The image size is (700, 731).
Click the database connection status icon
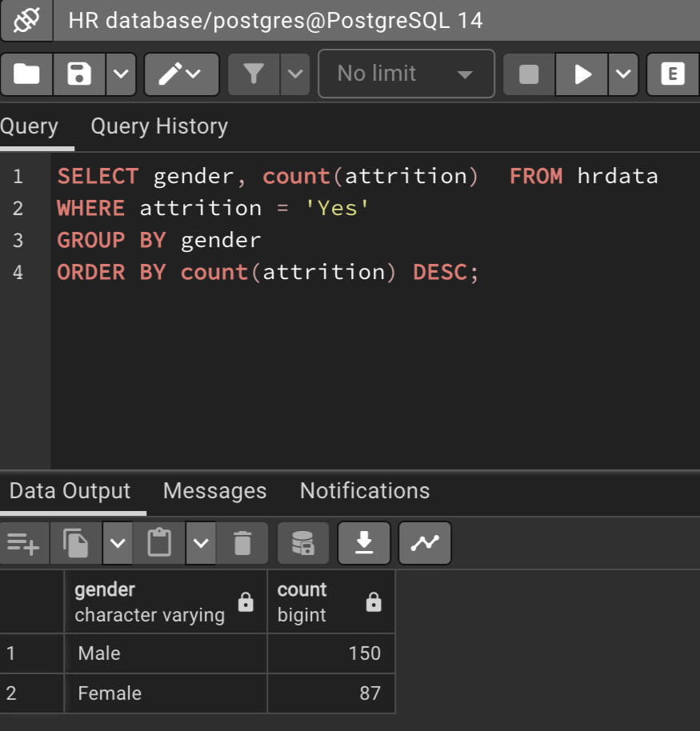click(26, 20)
